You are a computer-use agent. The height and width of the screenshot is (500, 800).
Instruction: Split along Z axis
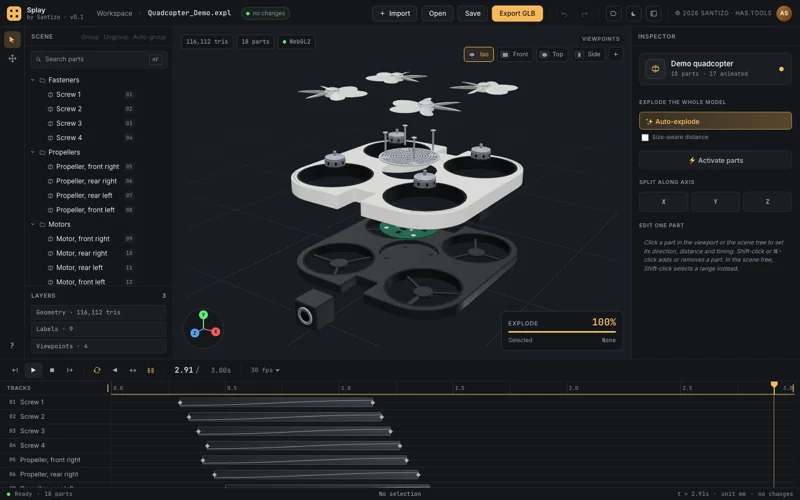767,202
